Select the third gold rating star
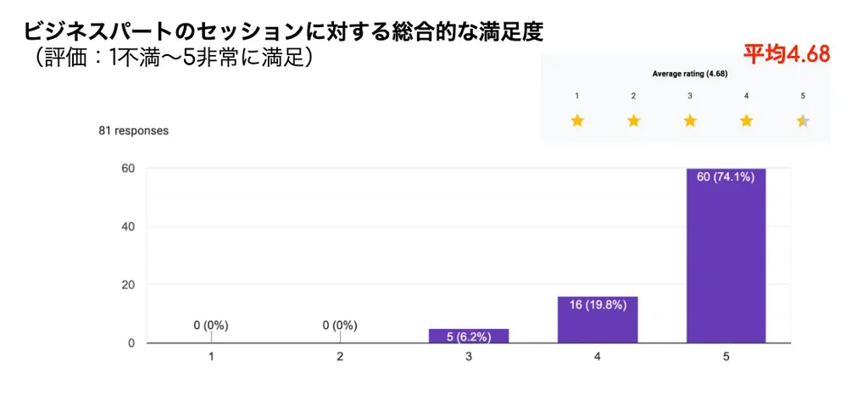The width and height of the screenshot is (868, 402). 690,121
